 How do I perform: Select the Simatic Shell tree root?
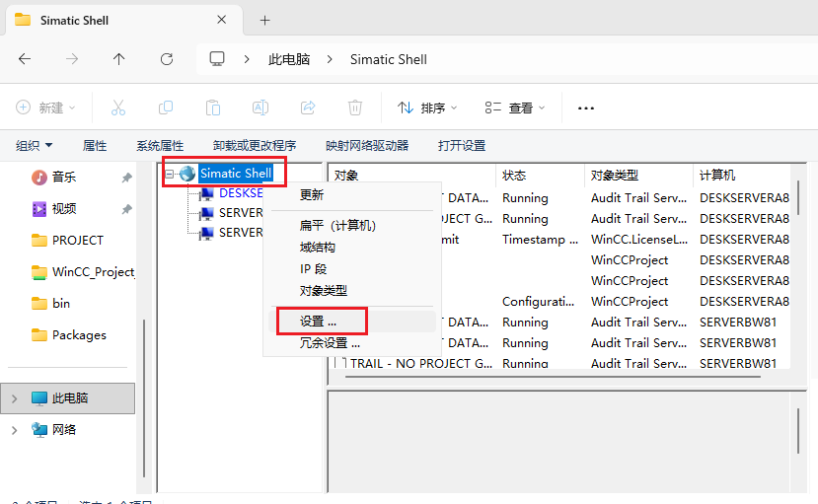coord(236,173)
